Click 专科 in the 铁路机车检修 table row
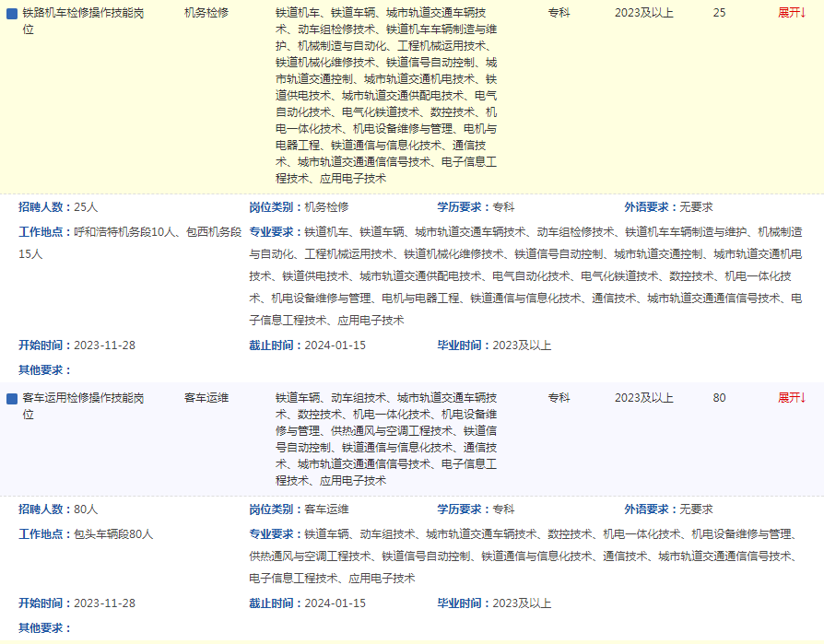 tap(559, 13)
